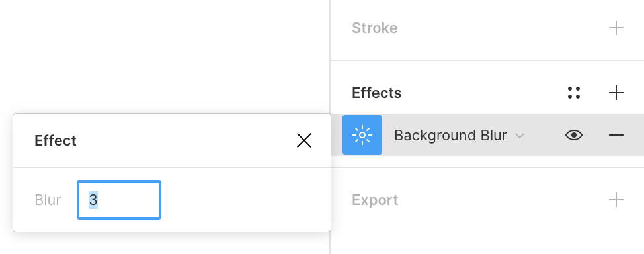Click the blue effect settings sun icon
Viewport: 644px width, 254px height.
362,135
